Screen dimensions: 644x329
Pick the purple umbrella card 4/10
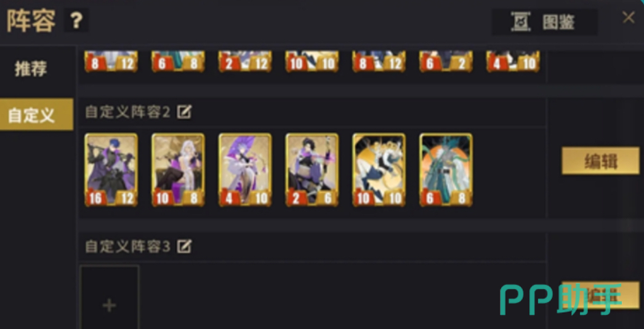pyautogui.click(x=245, y=170)
